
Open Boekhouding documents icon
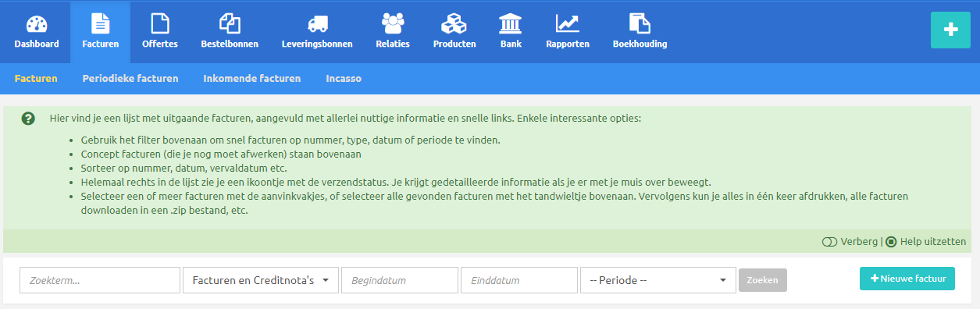tap(640, 23)
